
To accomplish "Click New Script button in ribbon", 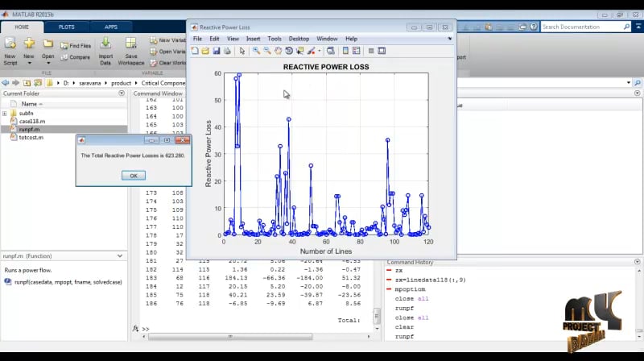I will tap(10, 52).
